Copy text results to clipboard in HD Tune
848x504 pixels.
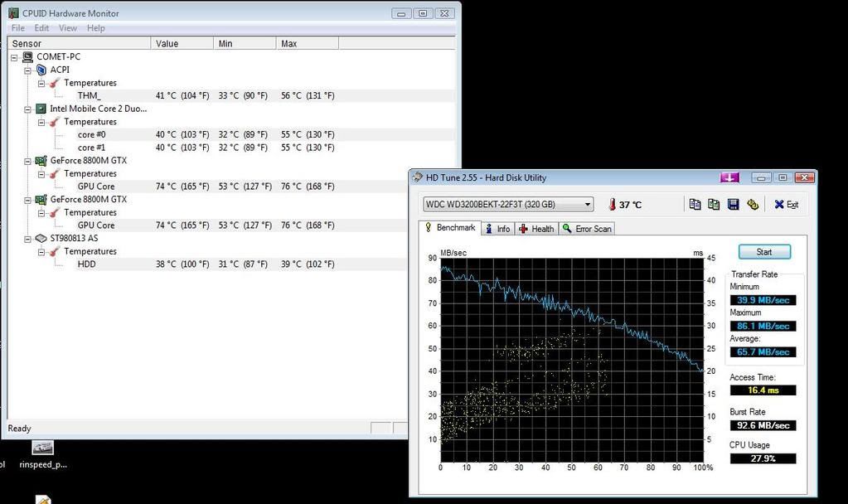click(x=695, y=204)
